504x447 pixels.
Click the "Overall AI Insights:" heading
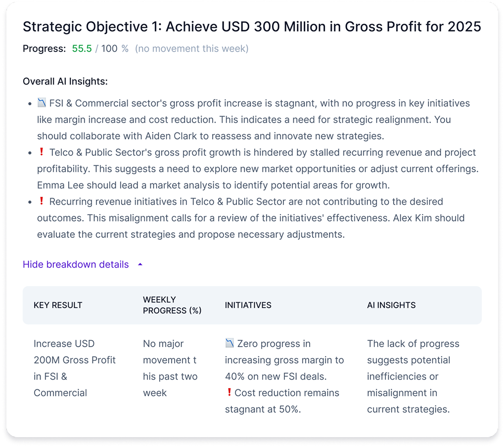(x=65, y=82)
